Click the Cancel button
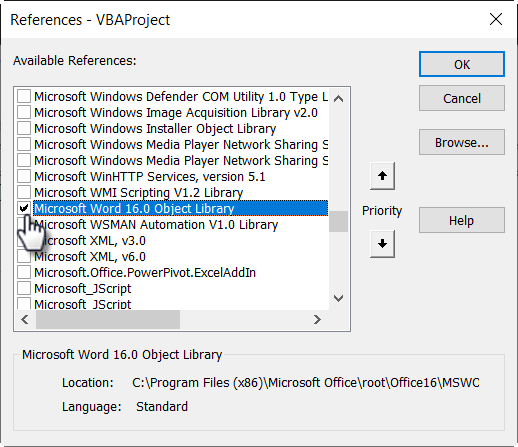The width and height of the screenshot is (518, 447). coord(462,98)
